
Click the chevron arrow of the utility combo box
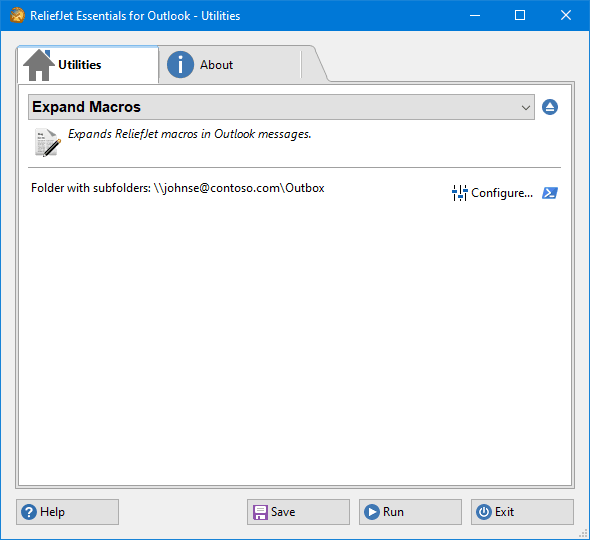coord(526,108)
